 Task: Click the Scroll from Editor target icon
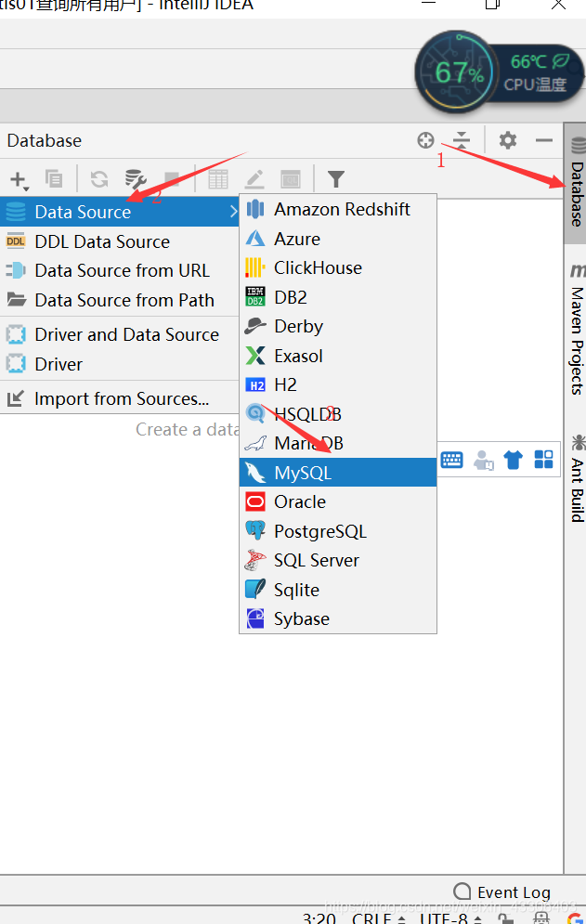(425, 140)
